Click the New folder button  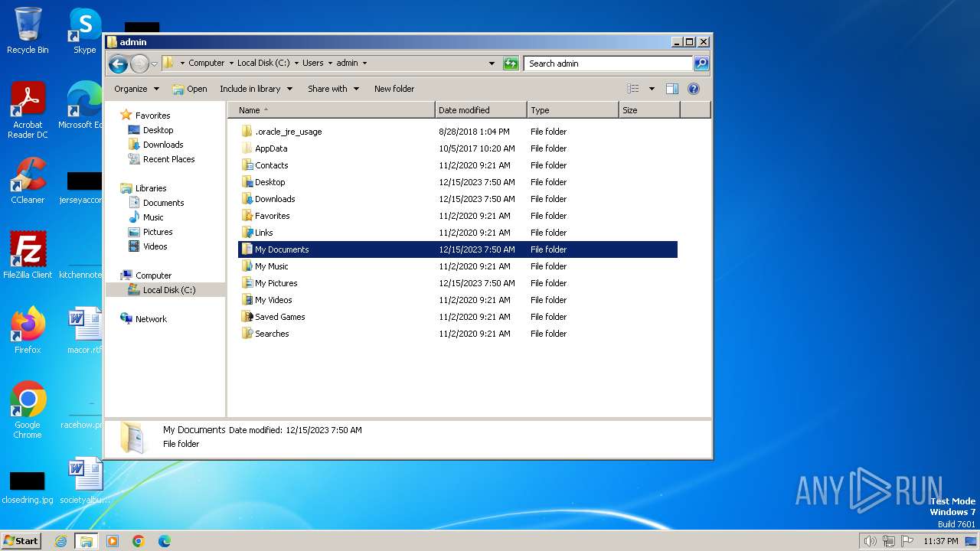click(394, 89)
